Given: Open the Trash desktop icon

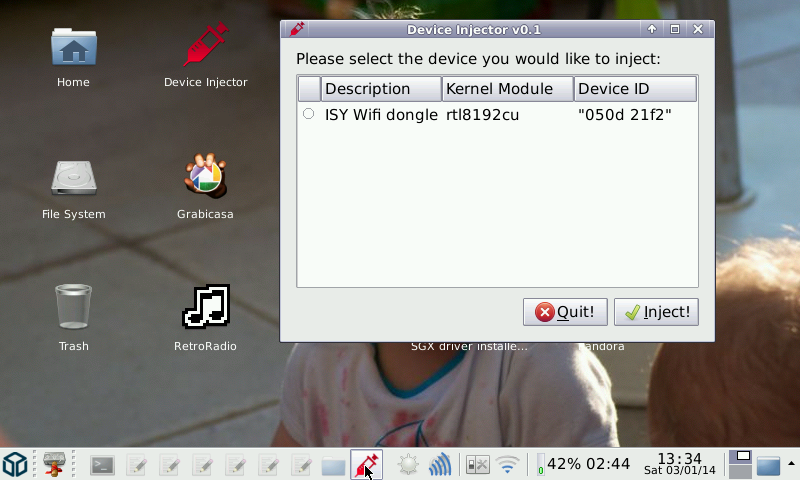Looking at the screenshot, I should (x=73, y=308).
